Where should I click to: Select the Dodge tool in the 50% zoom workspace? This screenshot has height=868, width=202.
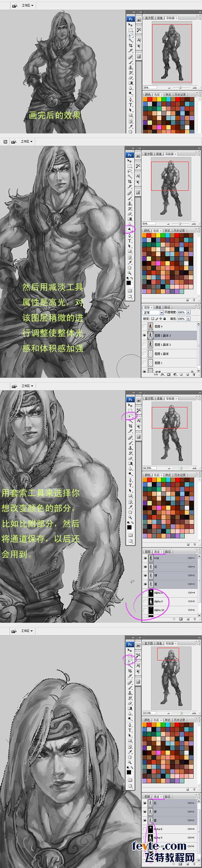pos(130,229)
